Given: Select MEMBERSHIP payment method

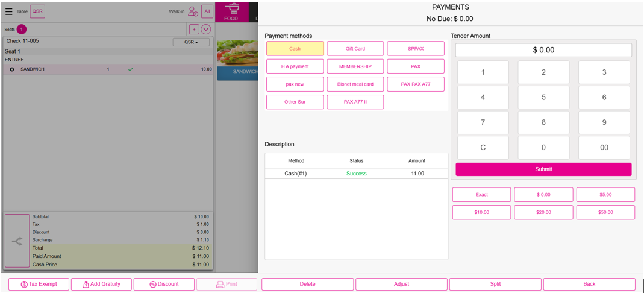Looking at the screenshot, I should [355, 66].
